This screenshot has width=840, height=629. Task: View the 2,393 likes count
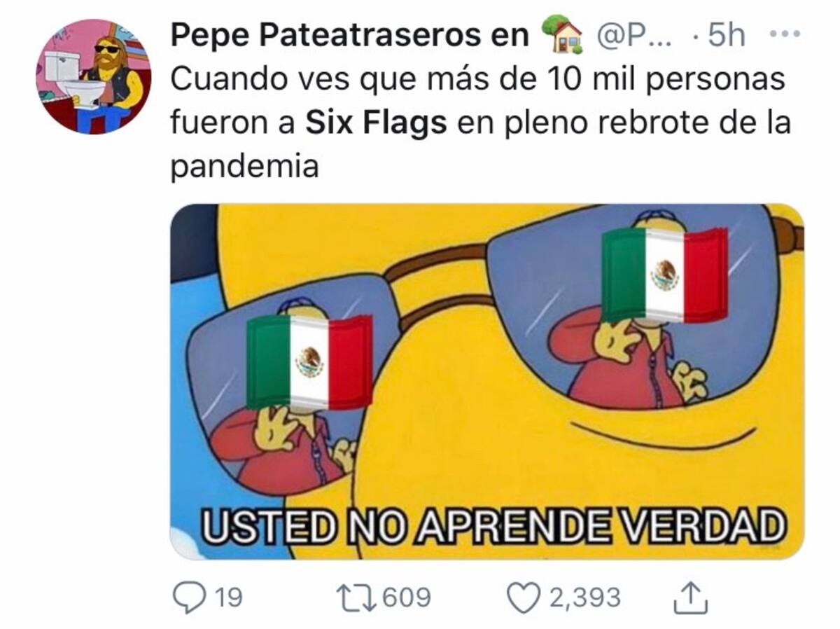[x=585, y=598]
